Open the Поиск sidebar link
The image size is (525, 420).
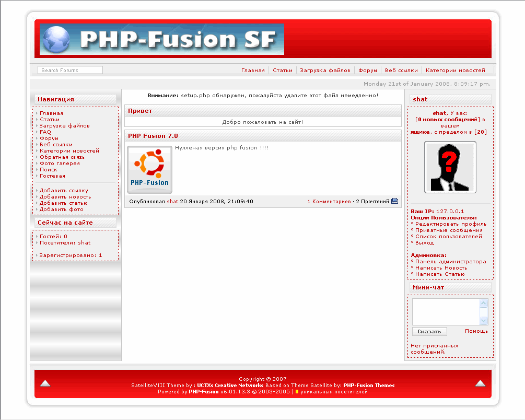coord(48,169)
